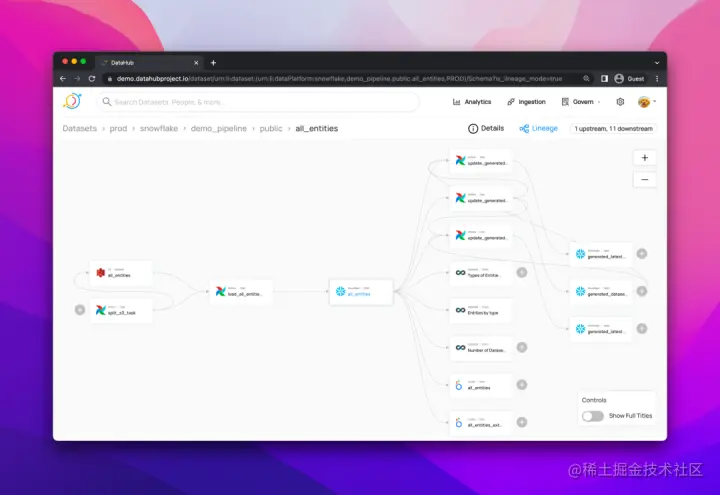Select the Looker all_entities_ext node

click(x=481, y=422)
